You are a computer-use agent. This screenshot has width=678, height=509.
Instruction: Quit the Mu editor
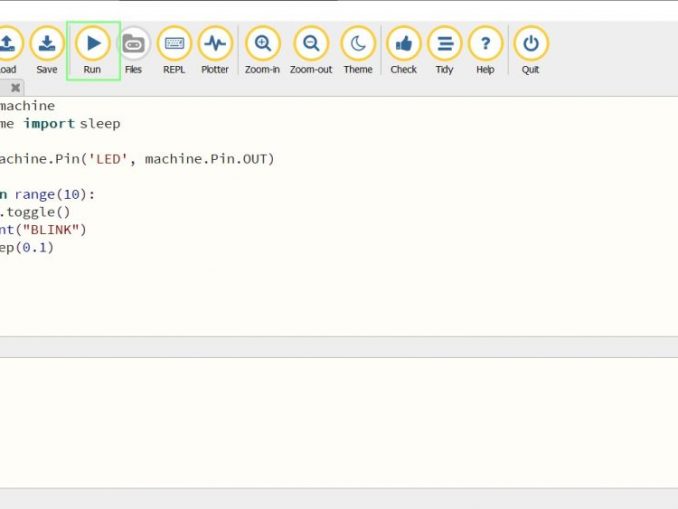pos(531,50)
